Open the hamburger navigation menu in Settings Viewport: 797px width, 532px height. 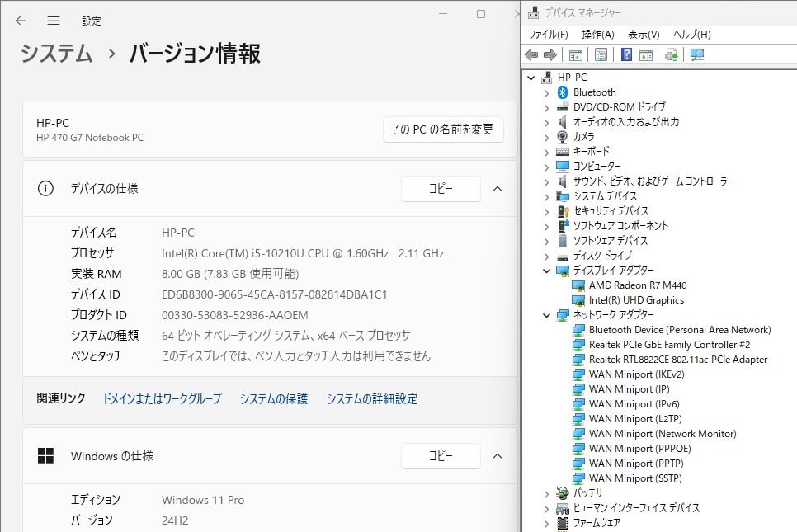(x=54, y=21)
